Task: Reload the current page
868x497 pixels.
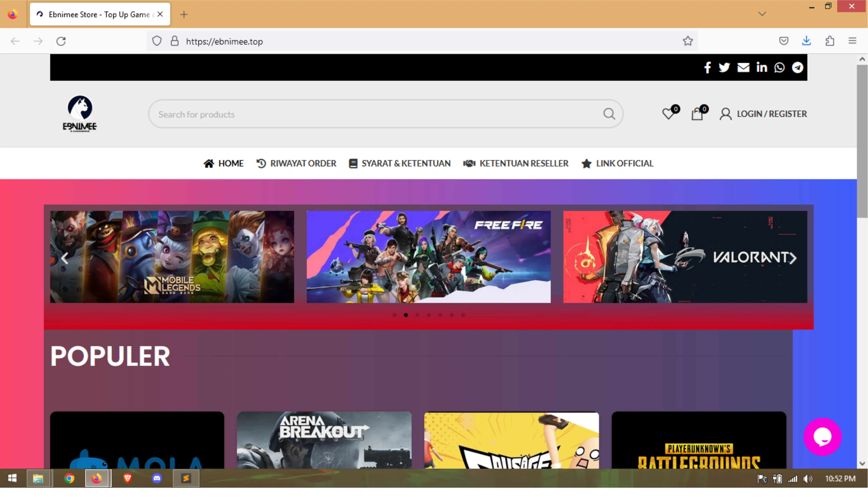Action: pos(61,41)
